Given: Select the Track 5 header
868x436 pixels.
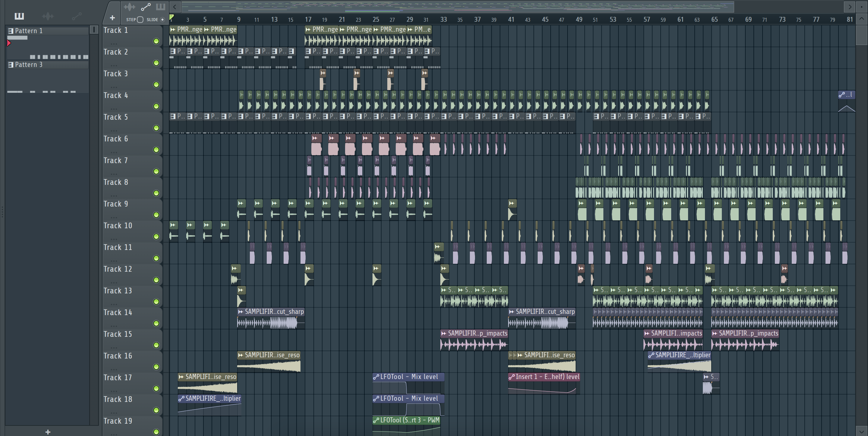Looking at the screenshot, I should click(x=132, y=123).
